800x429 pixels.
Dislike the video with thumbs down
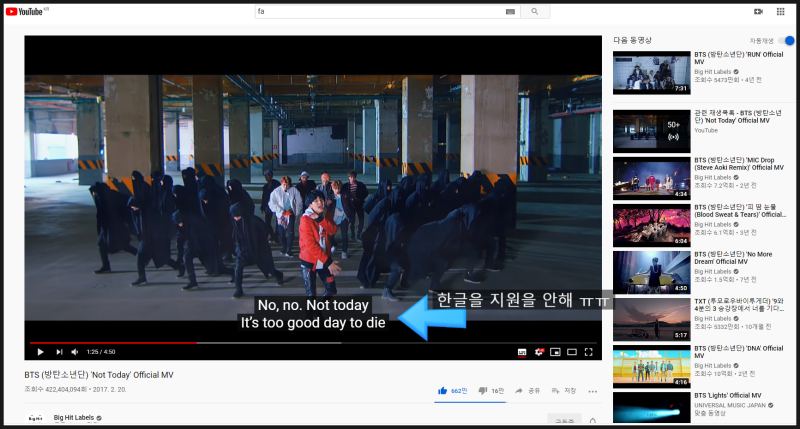point(491,391)
